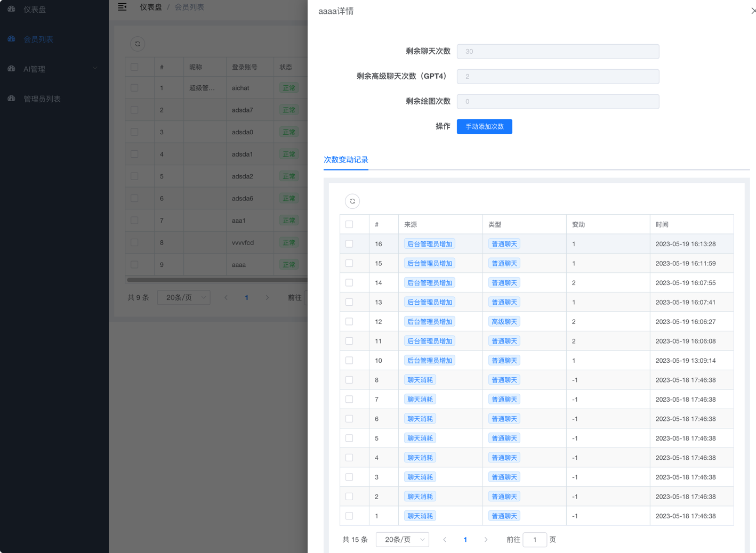Click page 1 in records pagination

pyautogui.click(x=465, y=540)
